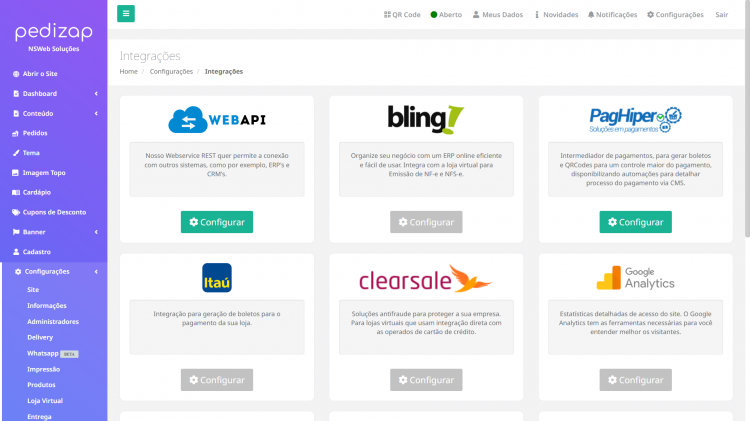Expand the Banner menu chevron
This screenshot has width=750, height=421.
tap(96, 232)
